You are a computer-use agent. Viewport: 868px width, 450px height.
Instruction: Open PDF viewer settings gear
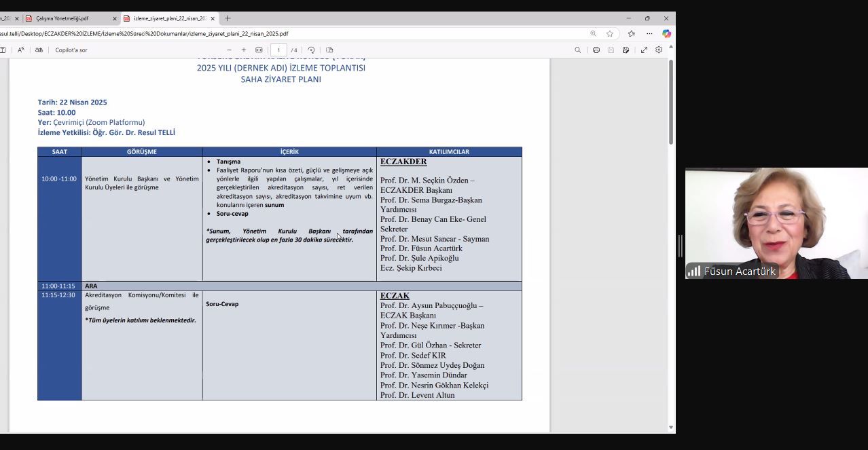coord(659,50)
